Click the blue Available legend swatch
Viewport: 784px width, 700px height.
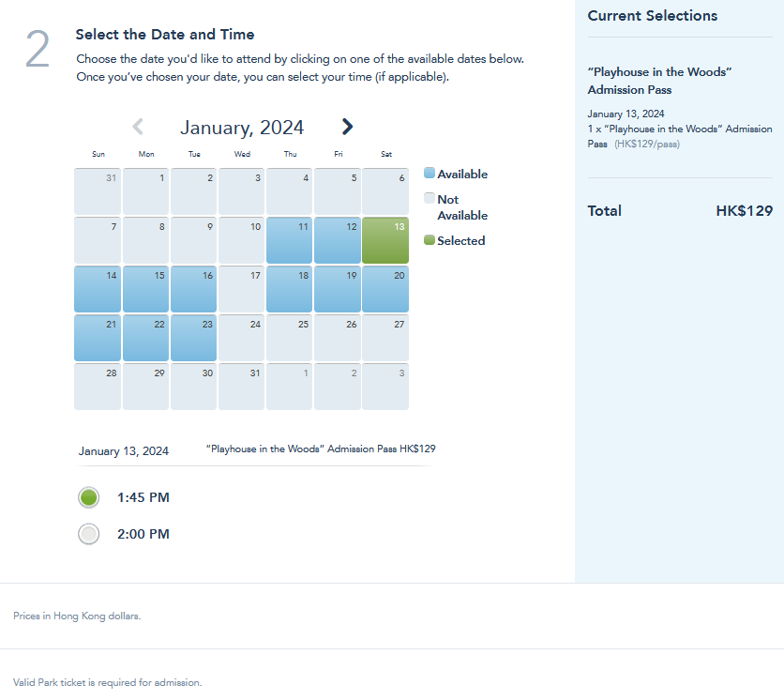tap(430, 174)
